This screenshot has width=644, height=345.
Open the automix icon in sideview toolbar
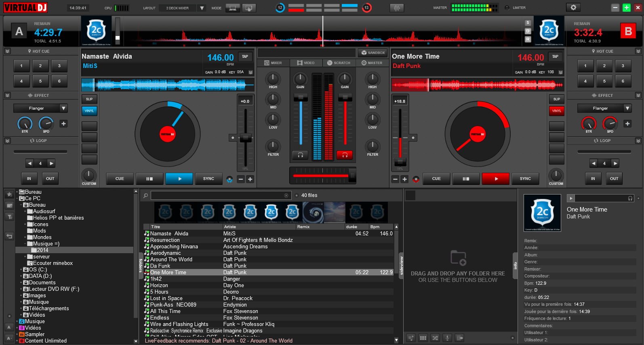point(411,338)
